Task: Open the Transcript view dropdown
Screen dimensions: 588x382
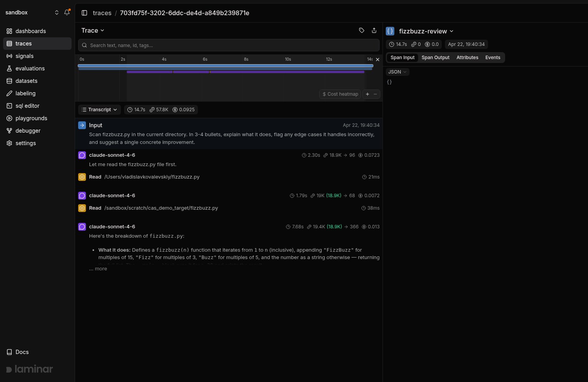Action: (100, 110)
